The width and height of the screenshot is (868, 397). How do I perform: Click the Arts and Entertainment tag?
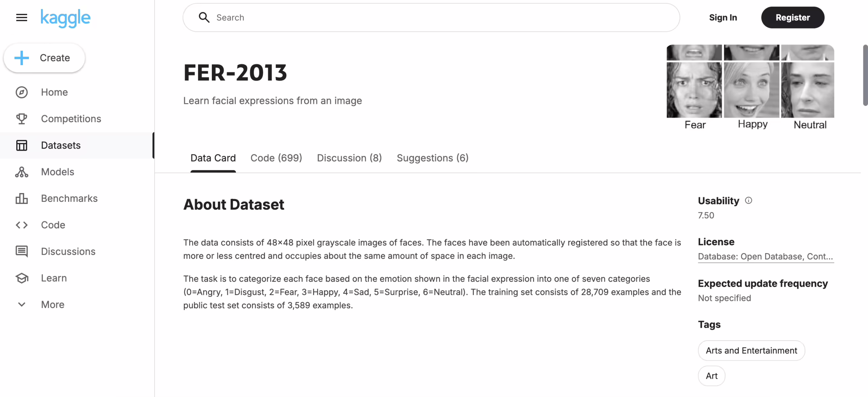751,351
